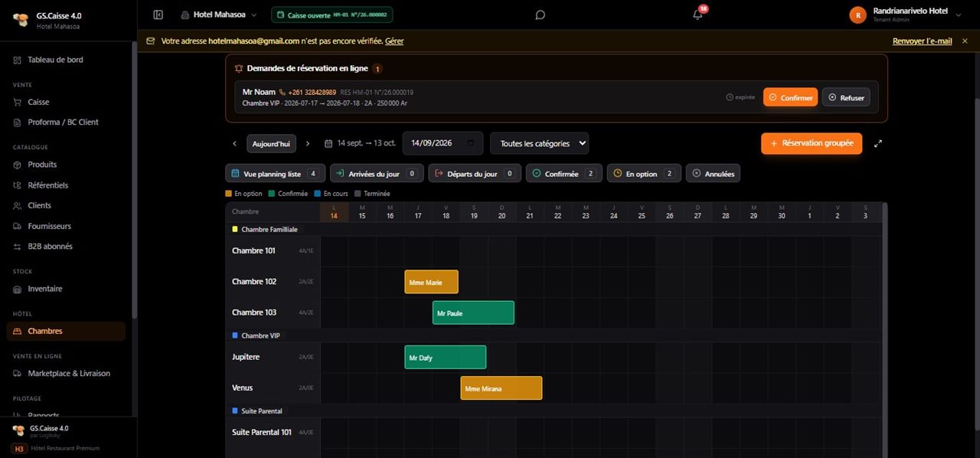Image resolution: width=980 pixels, height=458 pixels.
Task: Click the phone icon beside Mr Noam
Action: point(283,92)
